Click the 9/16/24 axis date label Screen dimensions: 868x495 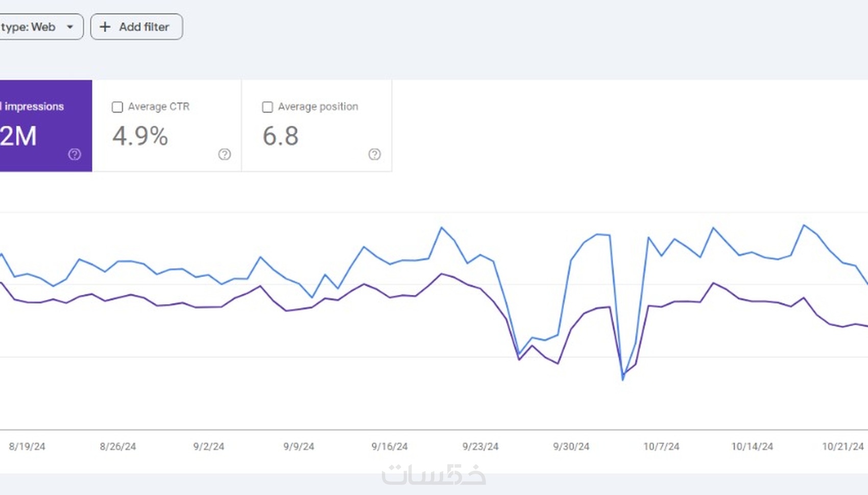[x=390, y=447]
